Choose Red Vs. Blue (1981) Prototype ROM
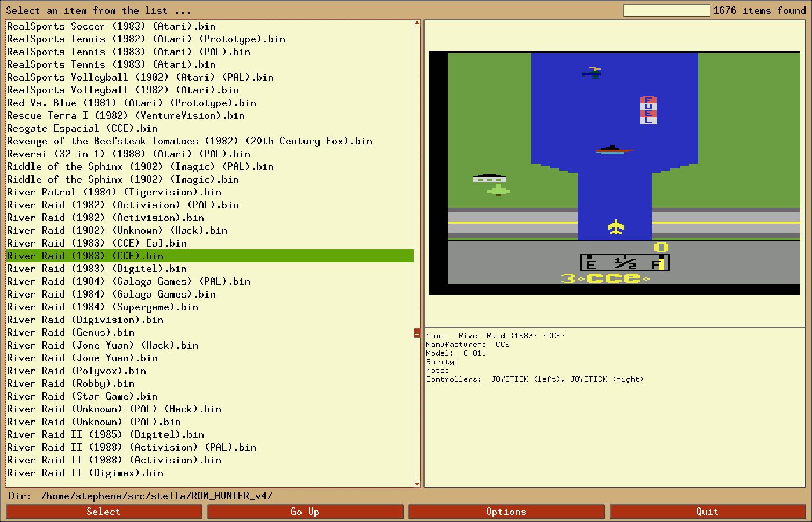 (x=132, y=103)
